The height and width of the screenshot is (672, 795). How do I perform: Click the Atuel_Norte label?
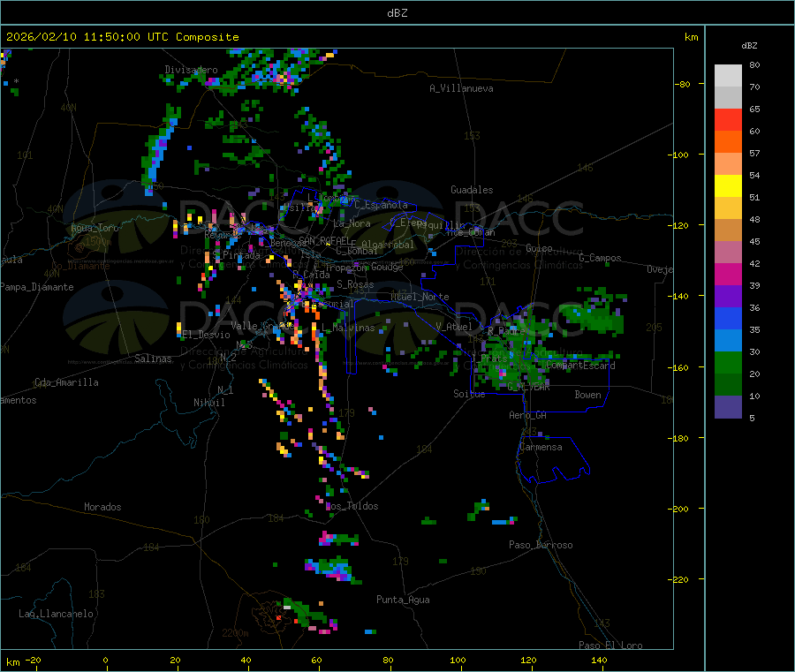click(x=420, y=297)
